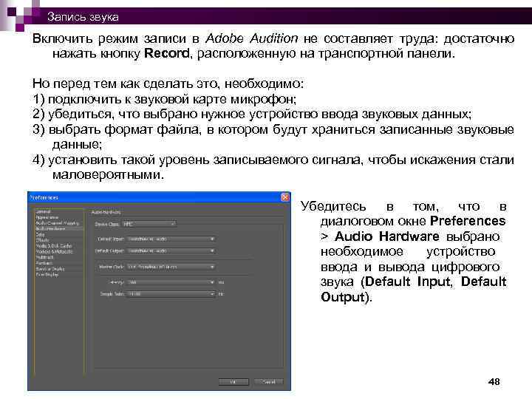Select General in the Preferences list
Screen dimensions: 532x399
click(43, 212)
